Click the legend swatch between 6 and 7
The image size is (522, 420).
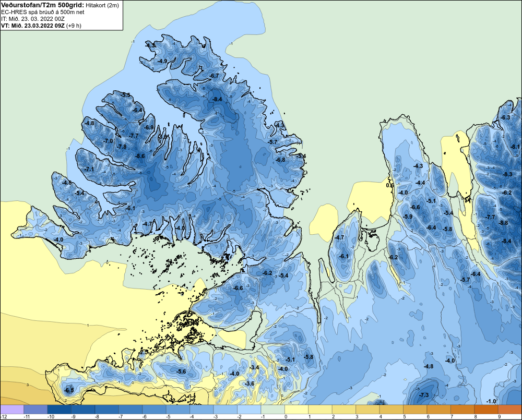coord(439,409)
